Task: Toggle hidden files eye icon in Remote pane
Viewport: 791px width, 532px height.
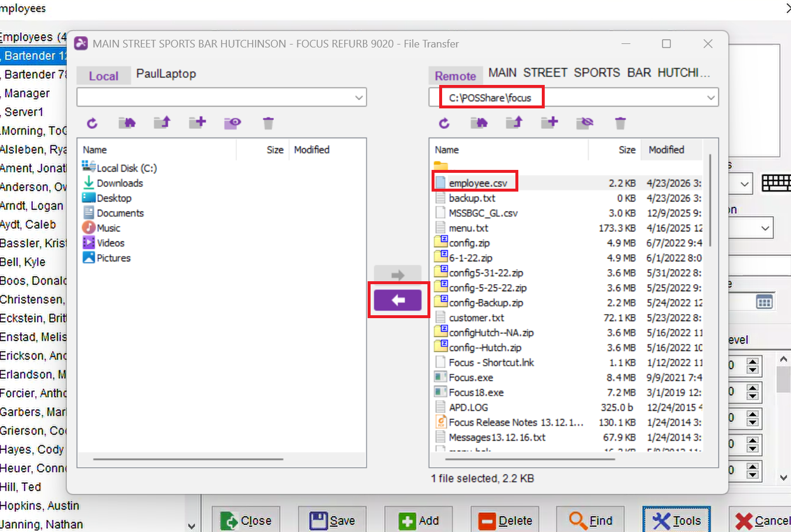Action: pos(585,122)
